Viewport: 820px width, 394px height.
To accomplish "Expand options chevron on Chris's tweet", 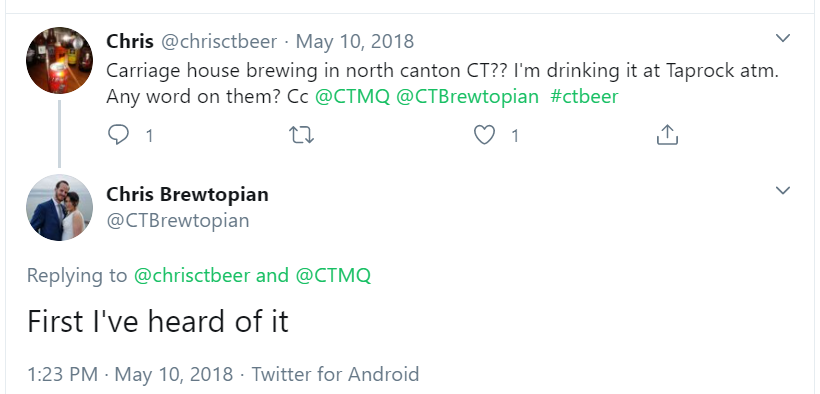I will (x=782, y=38).
